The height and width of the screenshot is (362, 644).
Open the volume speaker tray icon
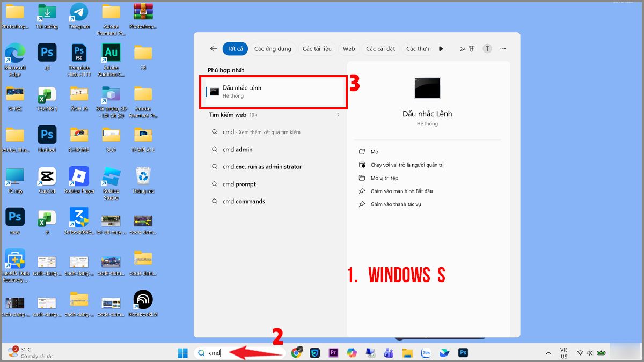tap(589, 353)
